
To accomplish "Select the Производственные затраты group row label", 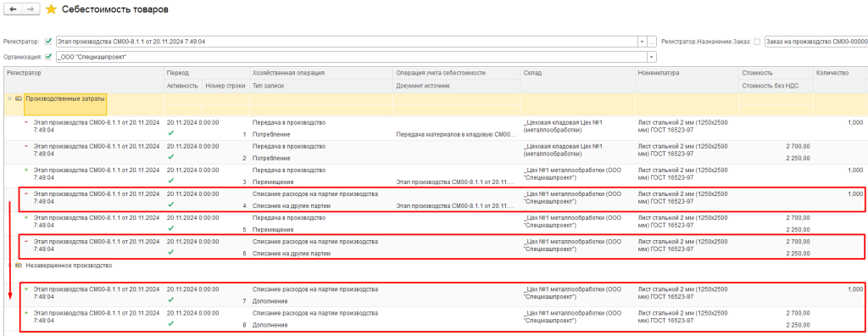I will (65, 98).
